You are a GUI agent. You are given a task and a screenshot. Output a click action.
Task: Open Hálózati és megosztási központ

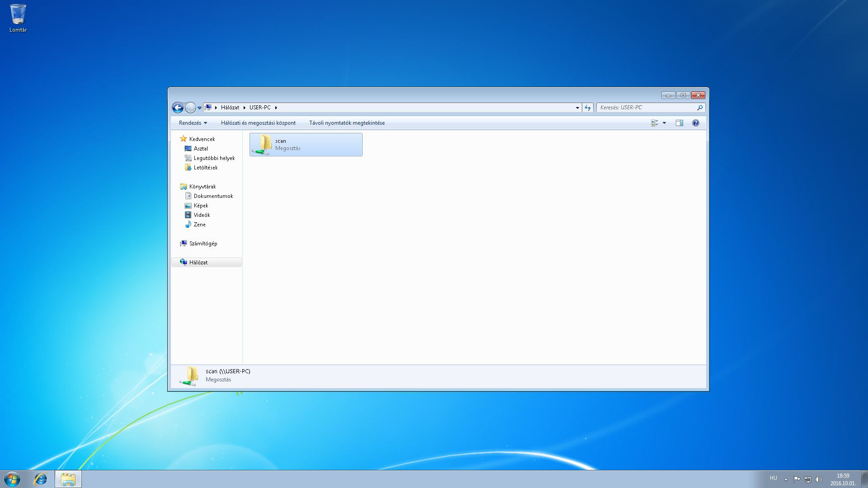258,123
